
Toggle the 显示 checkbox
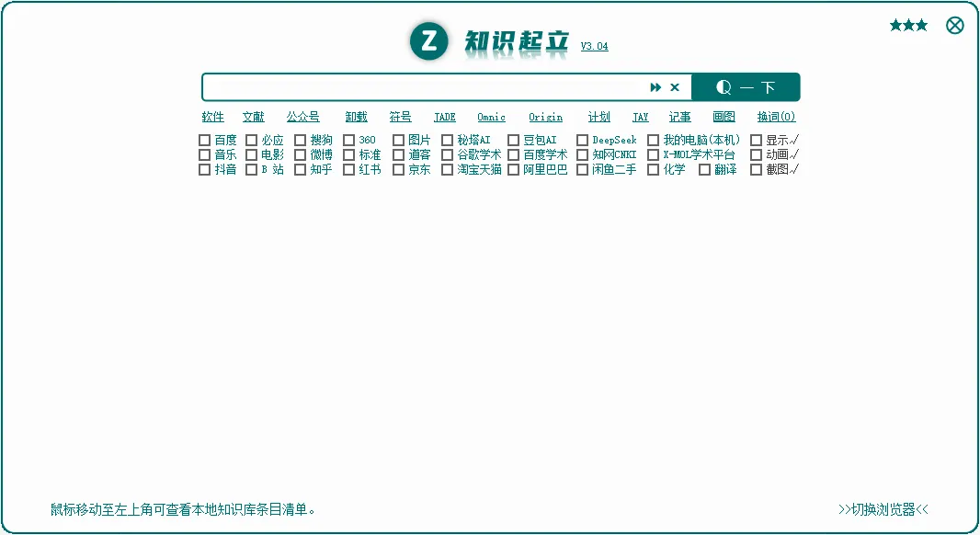pos(756,140)
